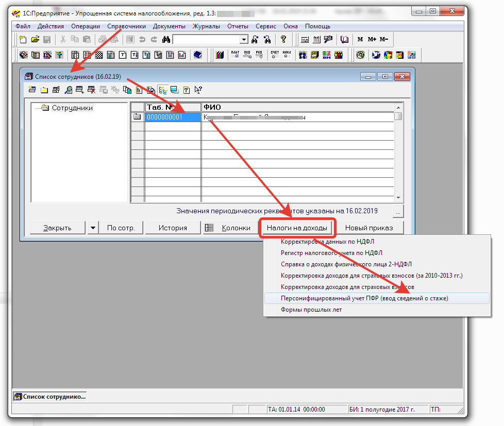This screenshot has height=426, width=504.
Task: Select the employee cell 0000000001
Action: 173,117
